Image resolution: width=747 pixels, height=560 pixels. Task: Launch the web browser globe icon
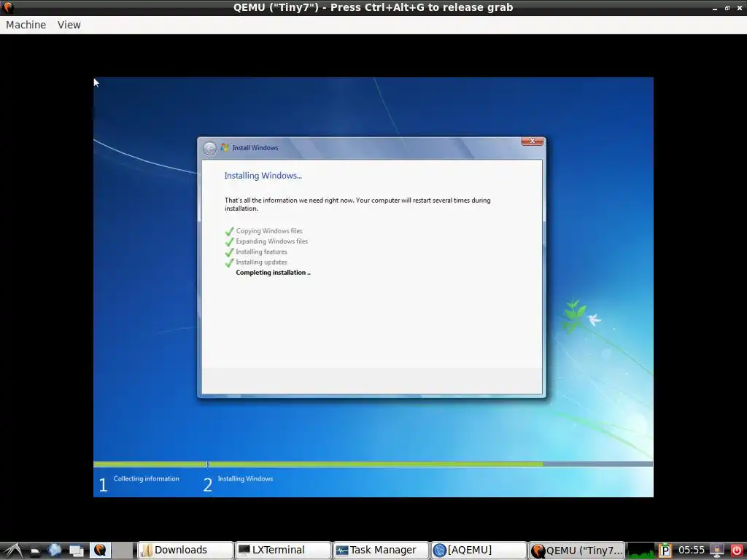[54, 551]
